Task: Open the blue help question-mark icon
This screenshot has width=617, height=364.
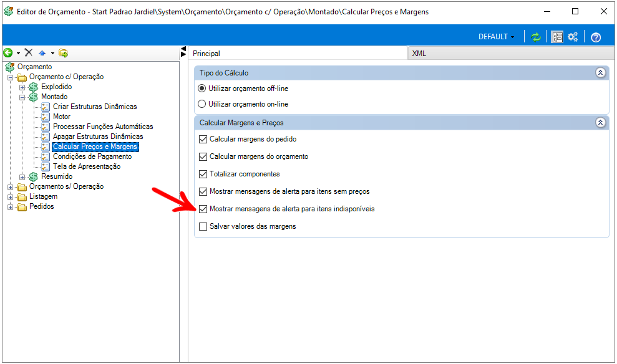Action: coord(596,37)
